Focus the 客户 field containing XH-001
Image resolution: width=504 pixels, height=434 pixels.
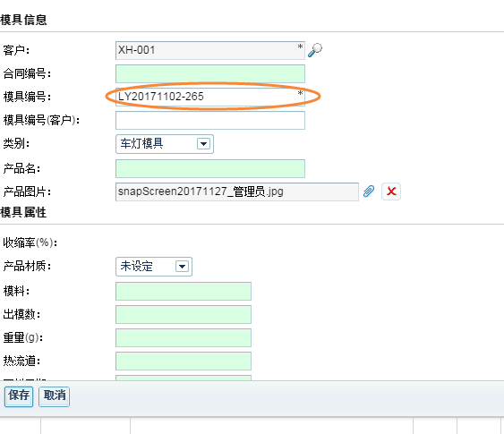[x=210, y=50]
